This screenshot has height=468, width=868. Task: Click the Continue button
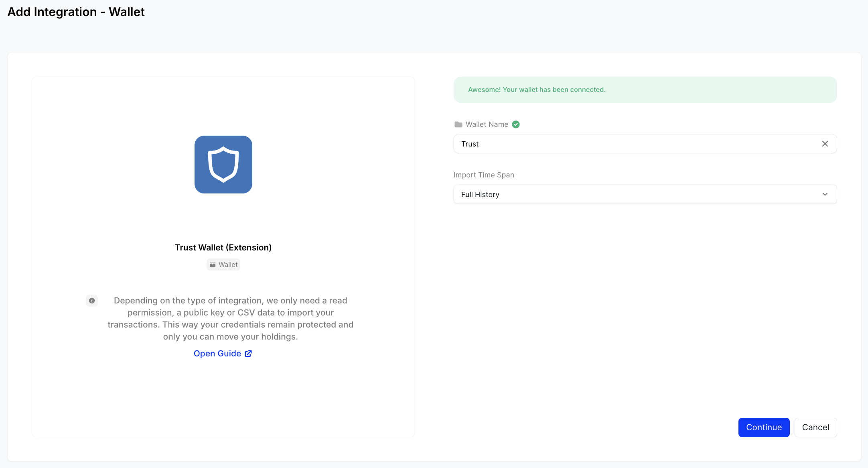[x=764, y=427]
